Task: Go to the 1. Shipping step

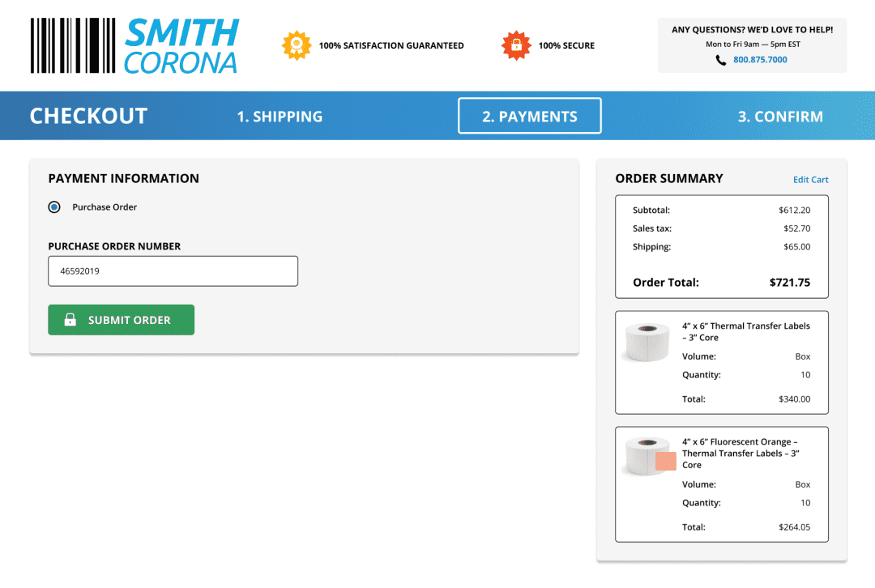Action: click(x=280, y=117)
